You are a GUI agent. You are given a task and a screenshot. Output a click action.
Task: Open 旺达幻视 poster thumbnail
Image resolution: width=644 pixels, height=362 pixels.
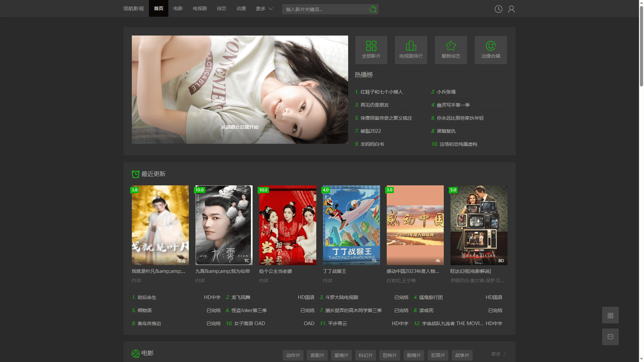click(x=479, y=225)
